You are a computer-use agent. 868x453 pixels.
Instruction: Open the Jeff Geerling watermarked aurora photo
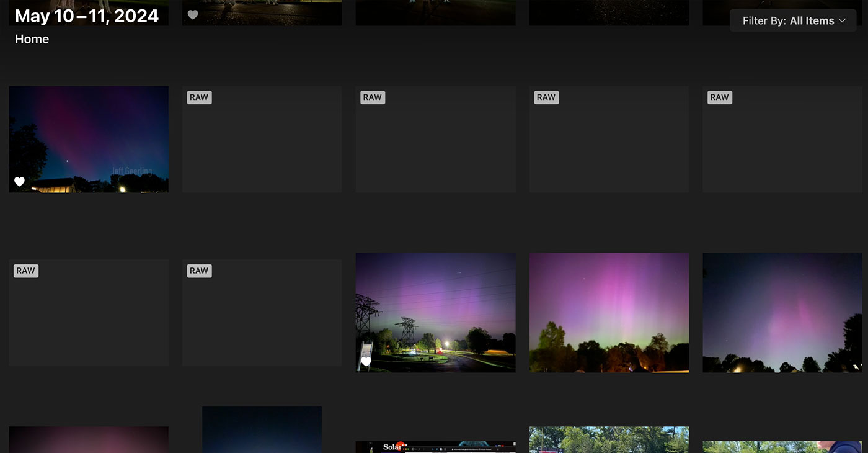[89, 139]
